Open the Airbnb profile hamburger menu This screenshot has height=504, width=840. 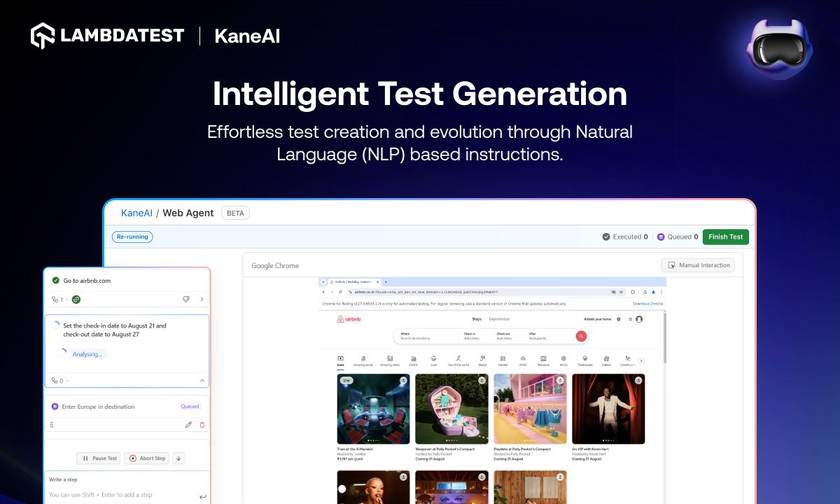pos(634,319)
